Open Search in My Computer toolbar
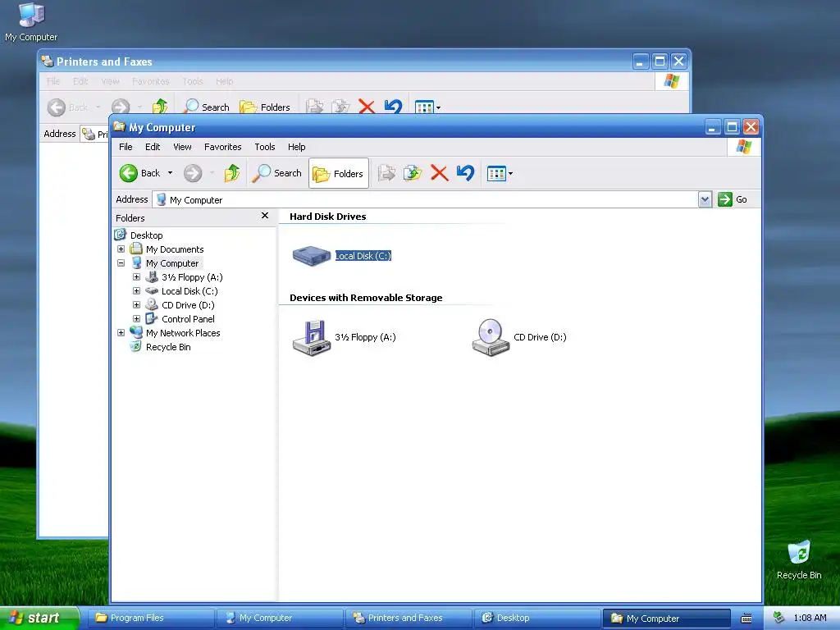Screen dimensions: 840x630 (x=276, y=173)
